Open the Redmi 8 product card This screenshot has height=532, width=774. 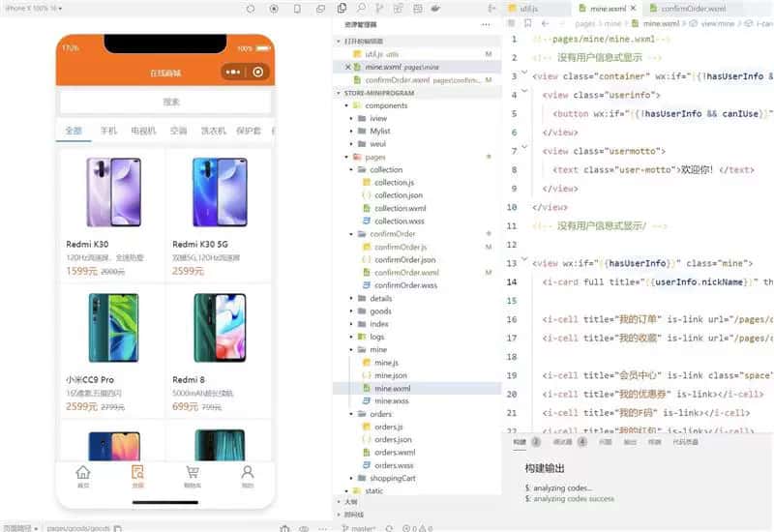coord(219,351)
